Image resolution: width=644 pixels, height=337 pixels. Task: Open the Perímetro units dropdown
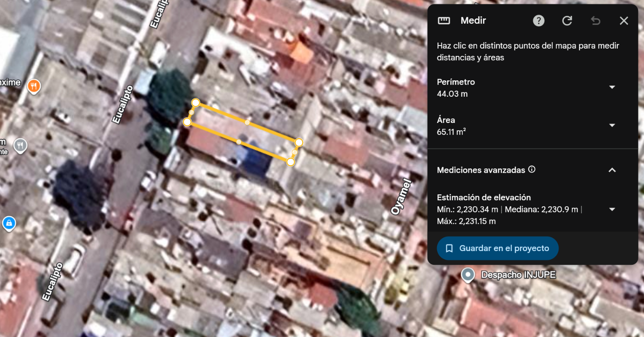click(612, 87)
